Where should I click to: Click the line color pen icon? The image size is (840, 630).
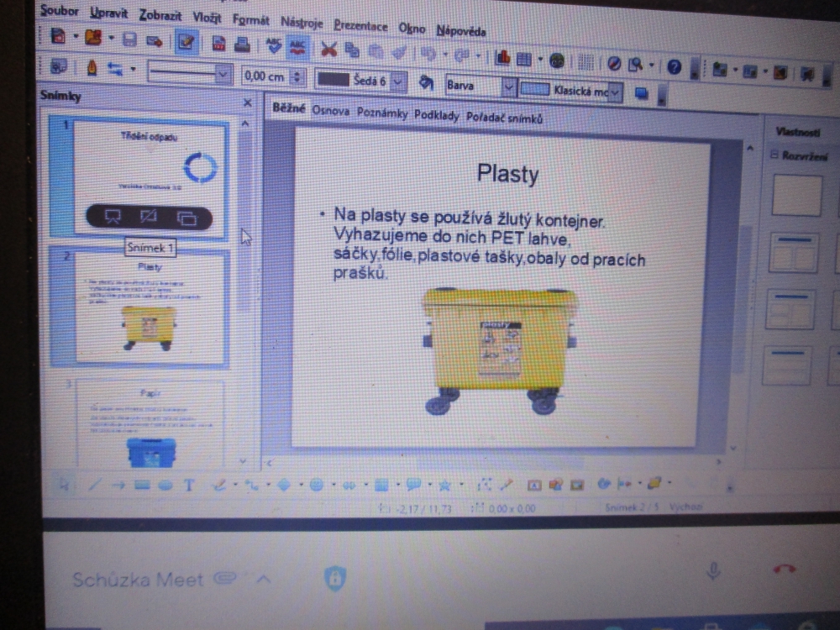click(92, 68)
